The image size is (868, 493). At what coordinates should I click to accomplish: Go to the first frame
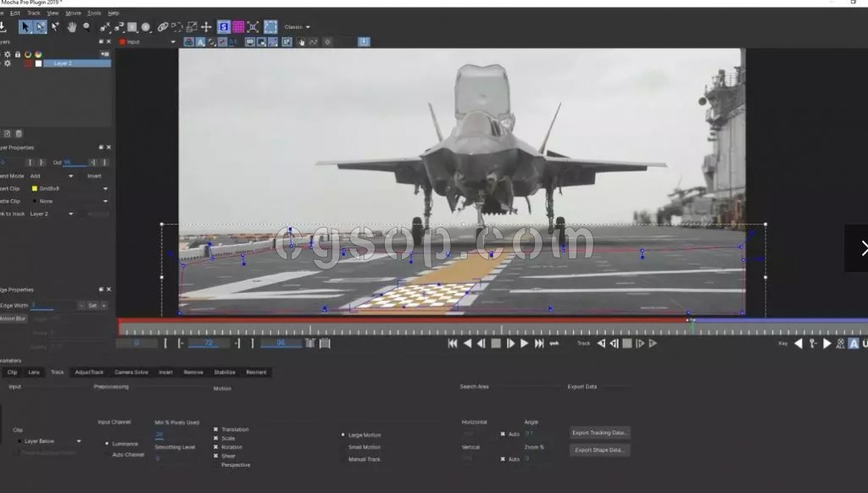coord(453,344)
